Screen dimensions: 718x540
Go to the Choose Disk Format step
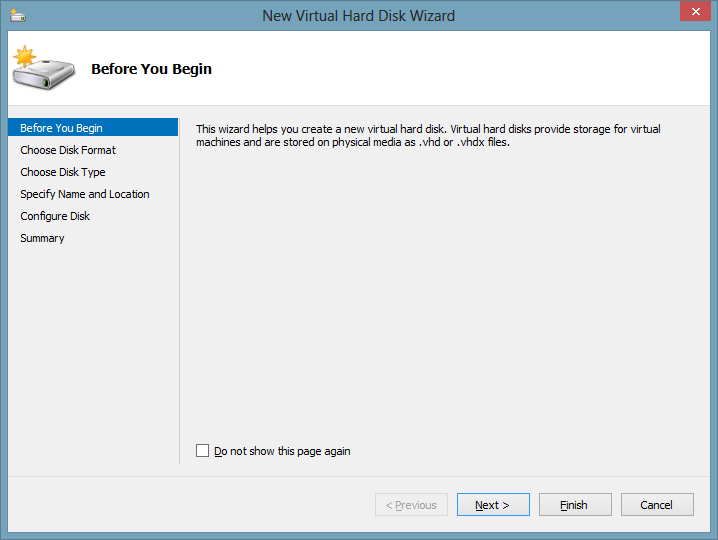click(68, 150)
